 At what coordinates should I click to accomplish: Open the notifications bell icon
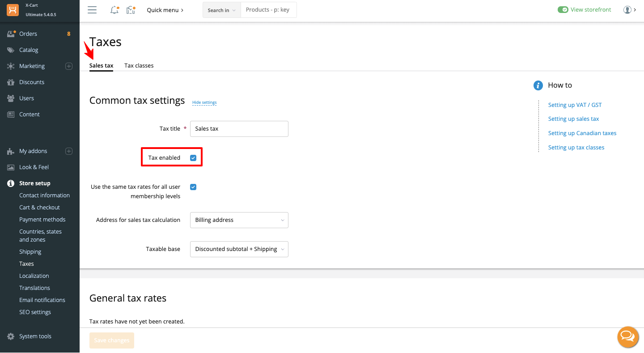coord(114,10)
